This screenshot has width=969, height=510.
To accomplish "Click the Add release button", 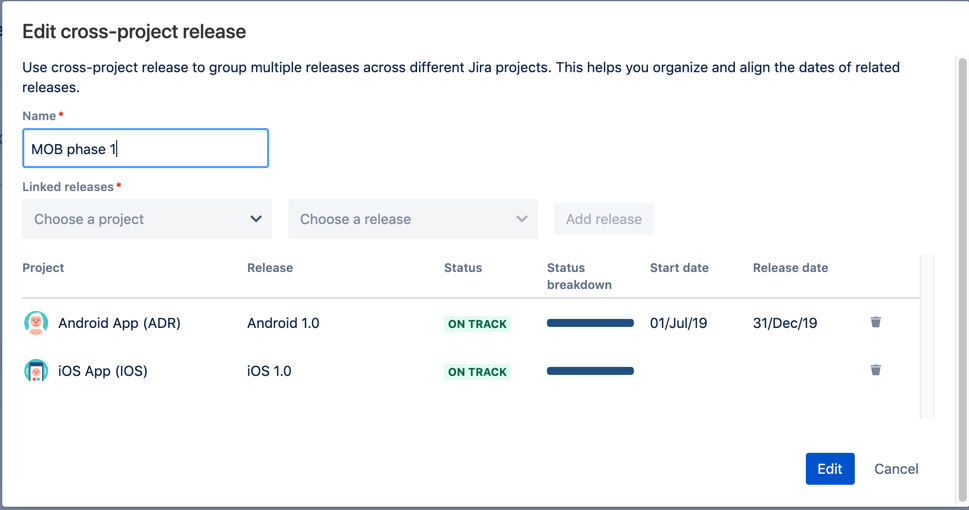I will 604,219.
